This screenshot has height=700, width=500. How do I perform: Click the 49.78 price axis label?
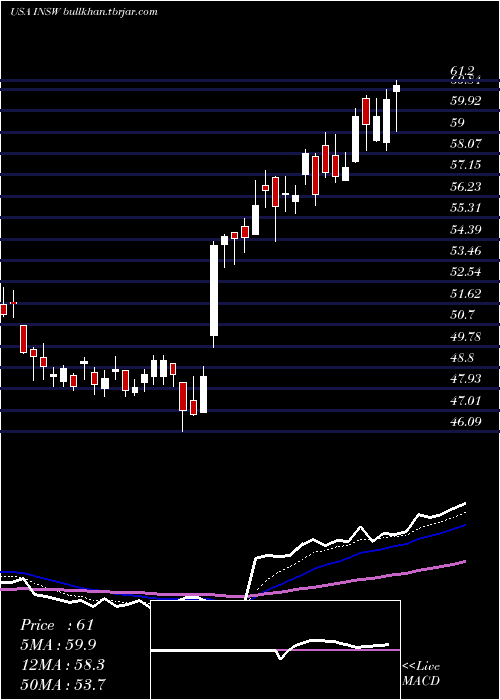(466, 336)
